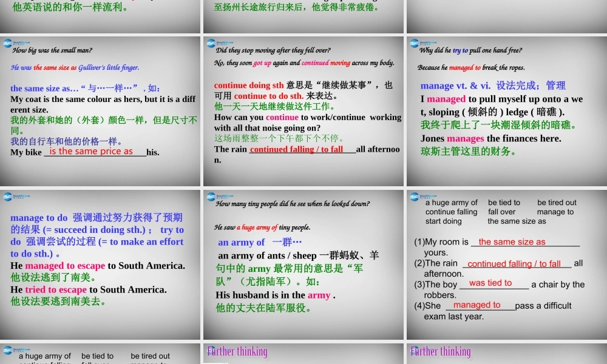
Task: Select the slide about 'continue doing sth'
Action: 303,109
